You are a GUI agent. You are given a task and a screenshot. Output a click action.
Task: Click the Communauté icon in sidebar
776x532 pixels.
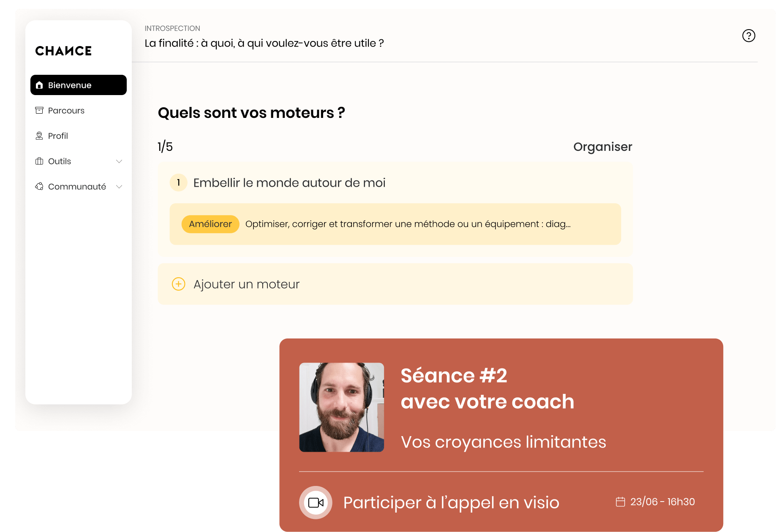39,187
